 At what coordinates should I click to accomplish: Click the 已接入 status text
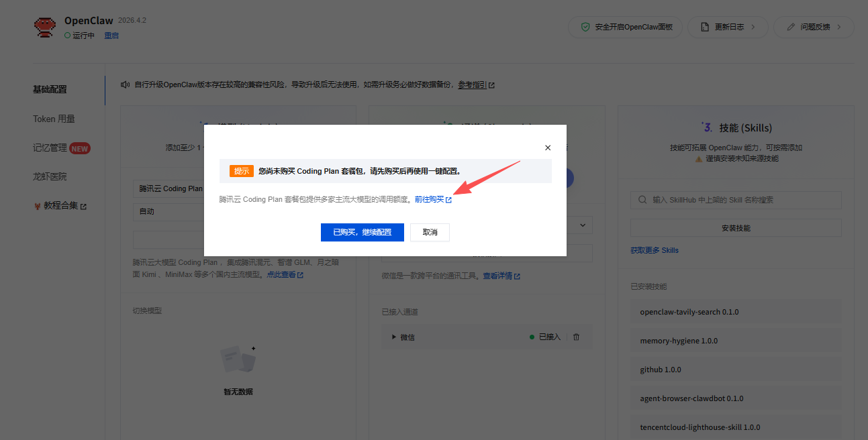pos(549,337)
